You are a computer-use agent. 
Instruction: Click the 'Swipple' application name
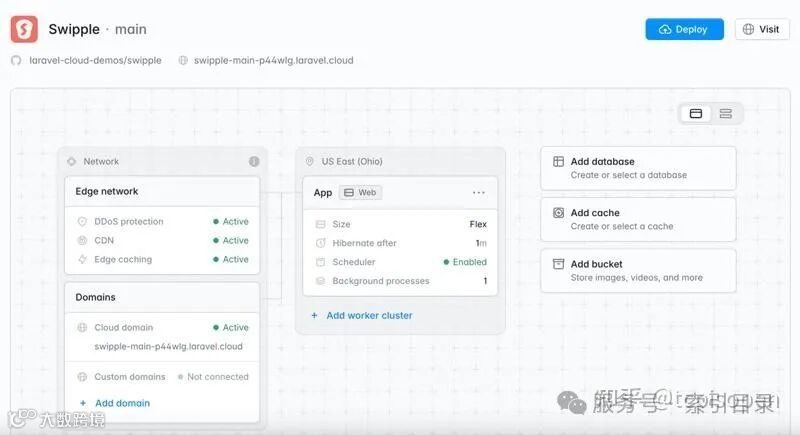tap(74, 29)
